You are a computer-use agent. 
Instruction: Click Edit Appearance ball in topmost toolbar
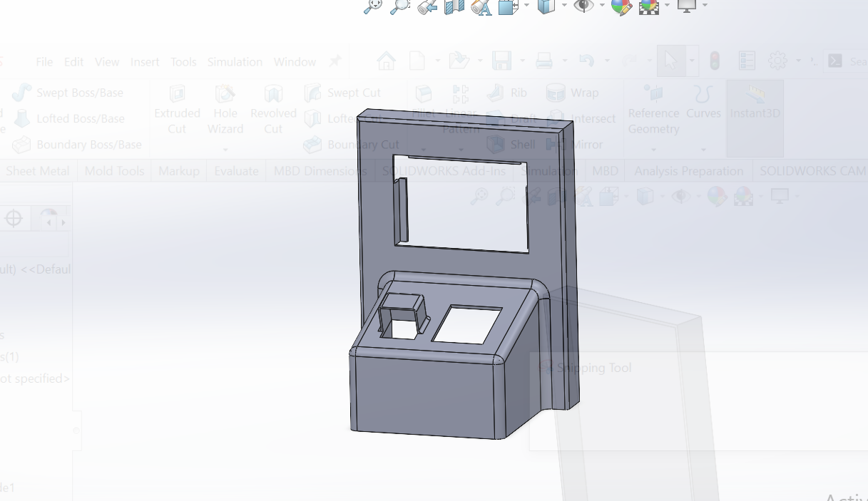(x=621, y=6)
